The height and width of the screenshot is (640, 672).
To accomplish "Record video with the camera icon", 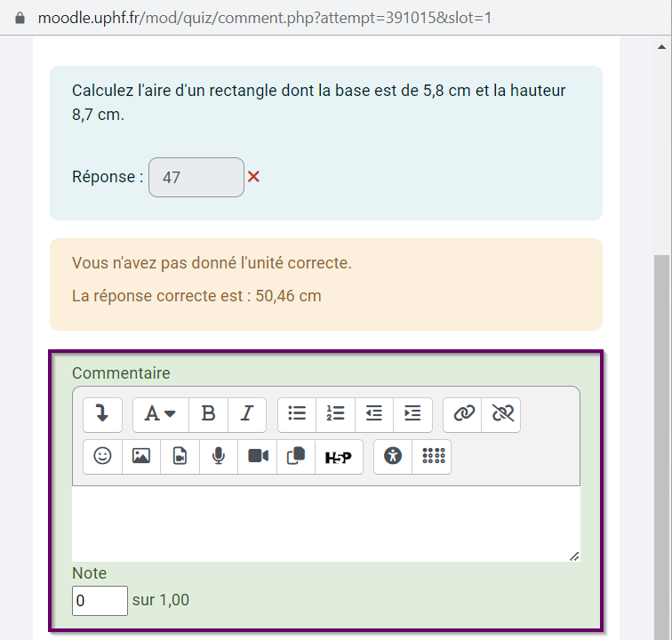I will point(258,456).
